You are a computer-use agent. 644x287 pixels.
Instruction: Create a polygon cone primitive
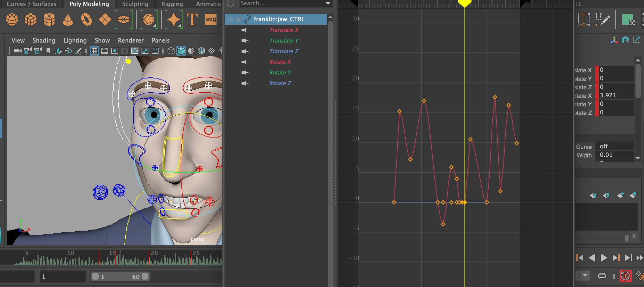point(68,19)
